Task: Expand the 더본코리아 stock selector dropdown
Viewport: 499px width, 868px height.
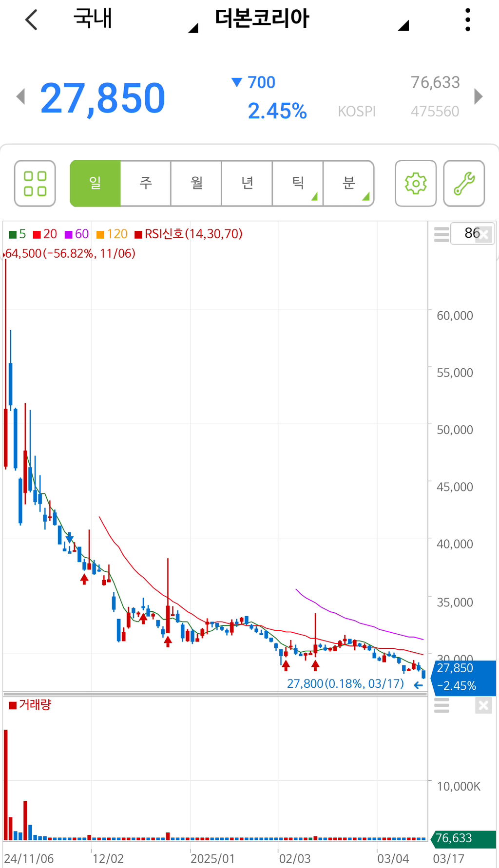Action: pyautogui.click(x=312, y=19)
